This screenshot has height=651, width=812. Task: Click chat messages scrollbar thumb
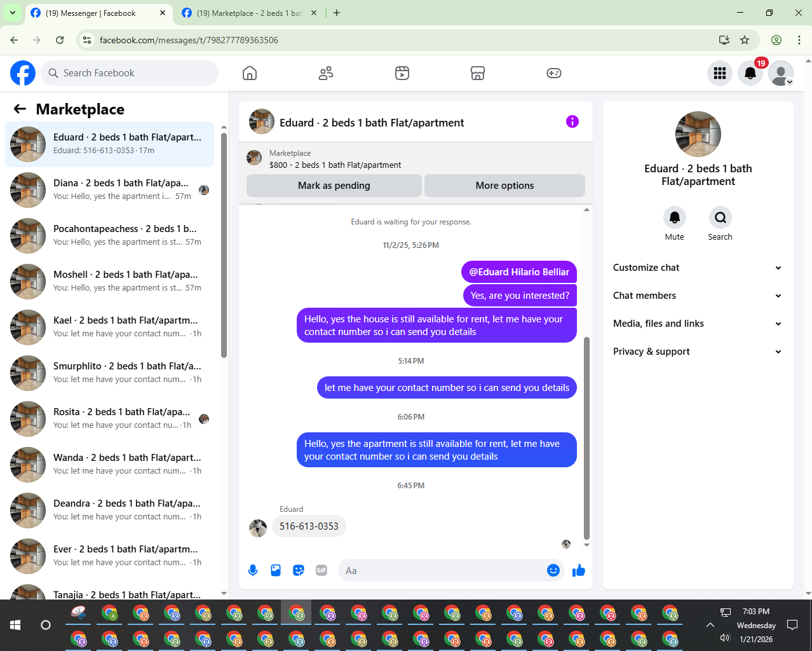tap(586, 438)
